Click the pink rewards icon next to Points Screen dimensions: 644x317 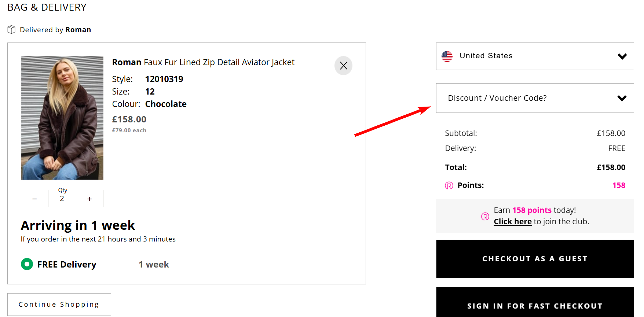[449, 185]
